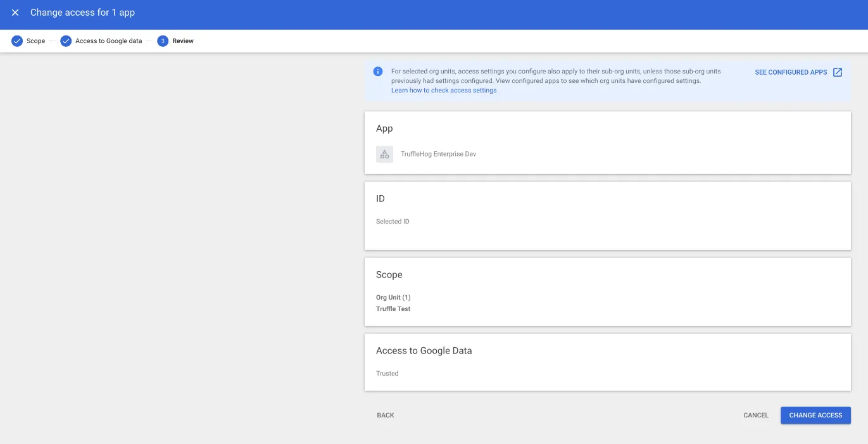This screenshot has height=444, width=868.
Task: Go back to the previous step
Action: [x=386, y=415]
